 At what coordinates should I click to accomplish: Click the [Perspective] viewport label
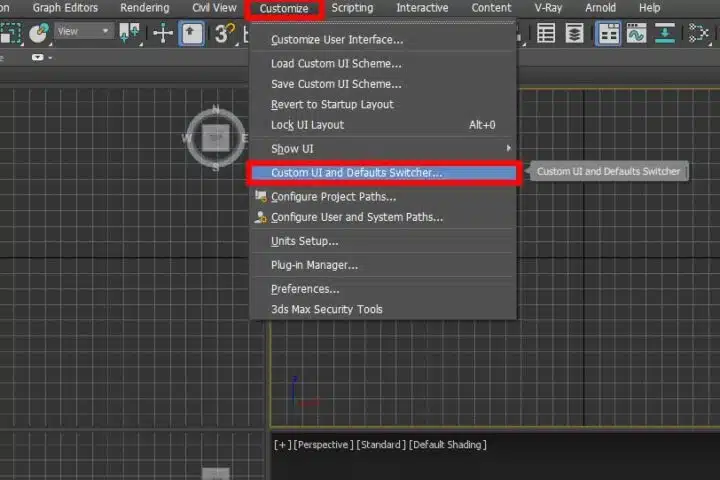click(x=324, y=445)
